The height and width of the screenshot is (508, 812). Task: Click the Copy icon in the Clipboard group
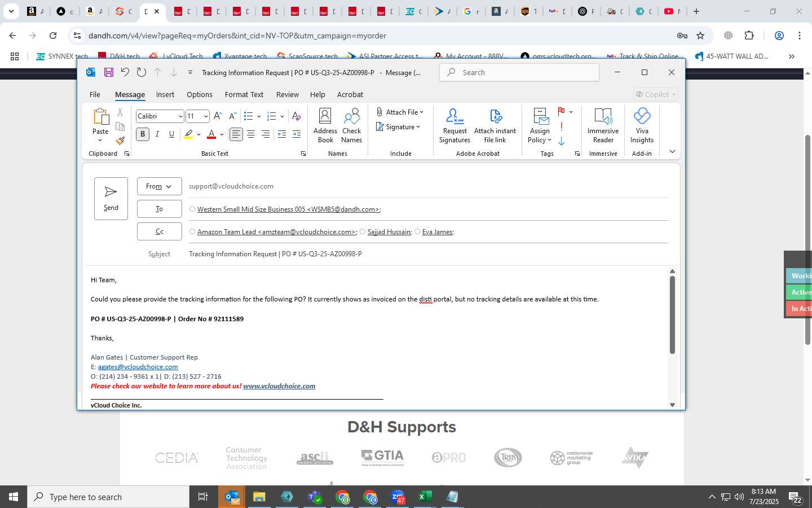coord(120,126)
